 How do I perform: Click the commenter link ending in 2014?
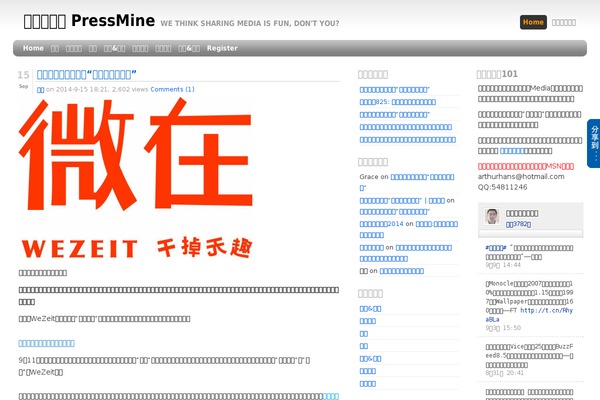click(x=381, y=224)
